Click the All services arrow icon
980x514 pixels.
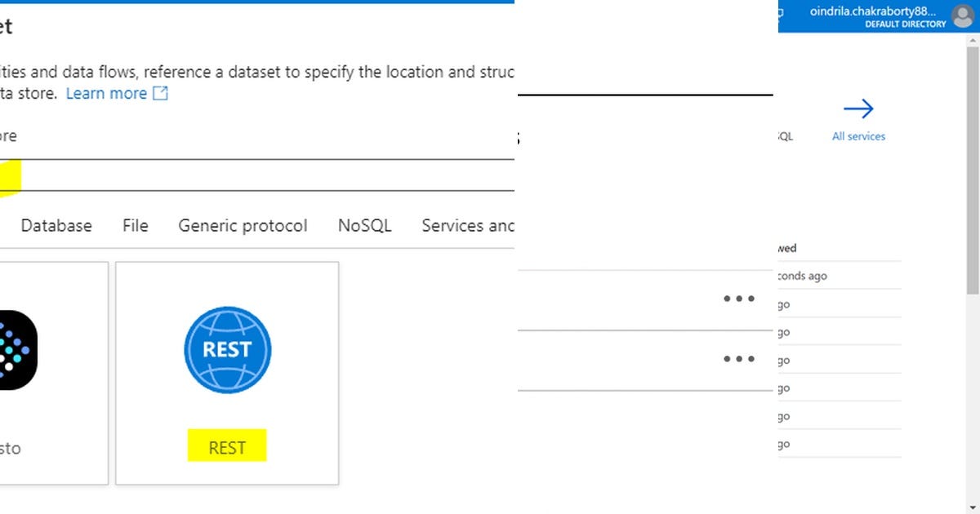click(x=858, y=109)
